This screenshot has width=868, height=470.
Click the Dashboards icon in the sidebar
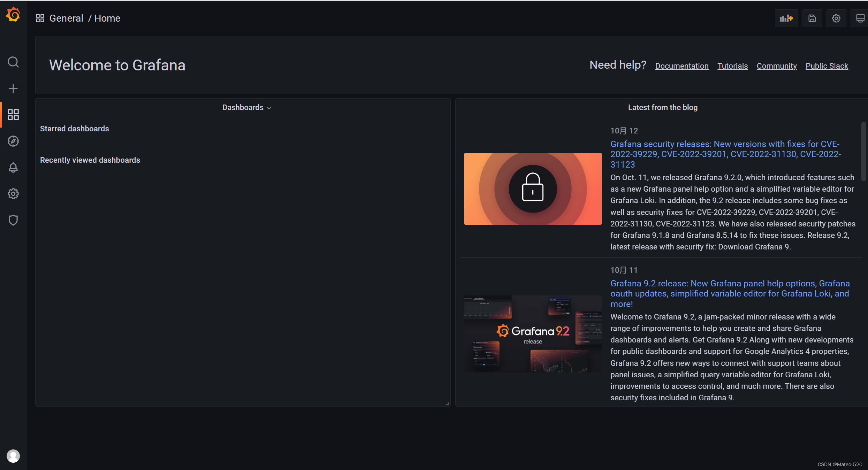click(x=13, y=114)
